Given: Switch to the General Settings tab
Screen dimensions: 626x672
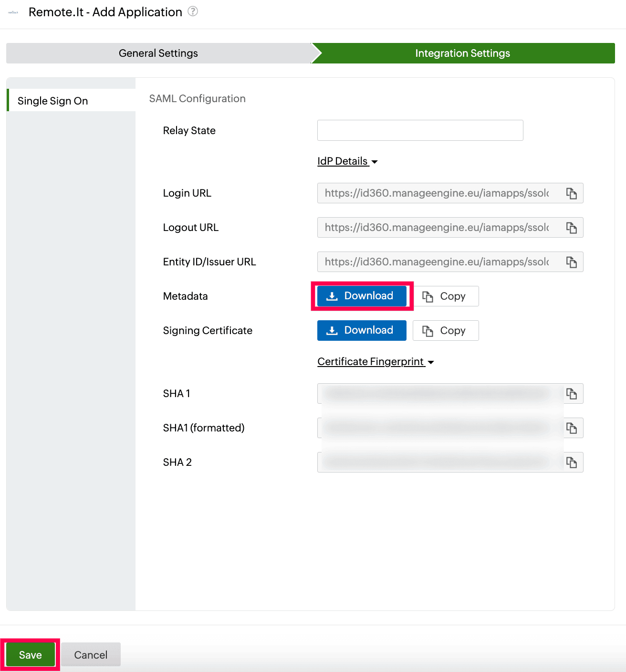Looking at the screenshot, I should [157, 53].
